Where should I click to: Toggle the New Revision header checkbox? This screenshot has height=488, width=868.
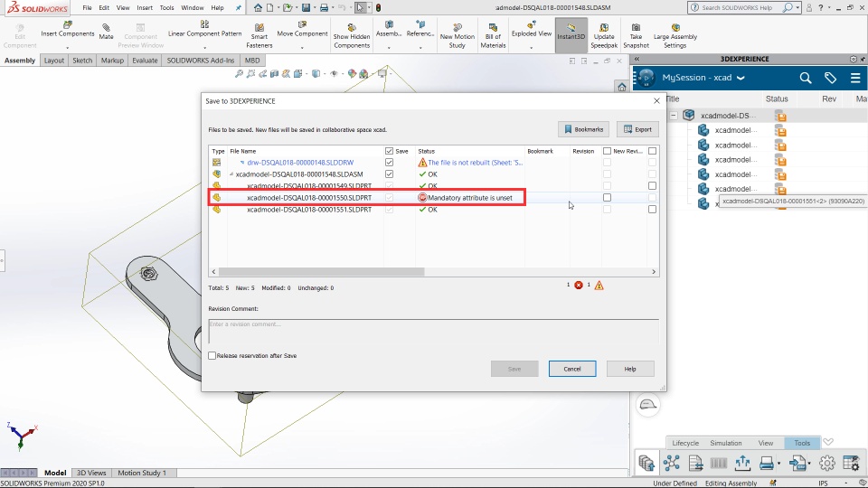(608, 151)
